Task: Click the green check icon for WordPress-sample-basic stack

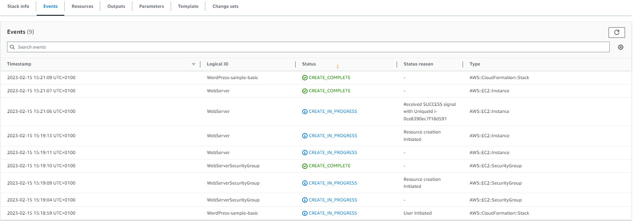Action: pyautogui.click(x=305, y=77)
